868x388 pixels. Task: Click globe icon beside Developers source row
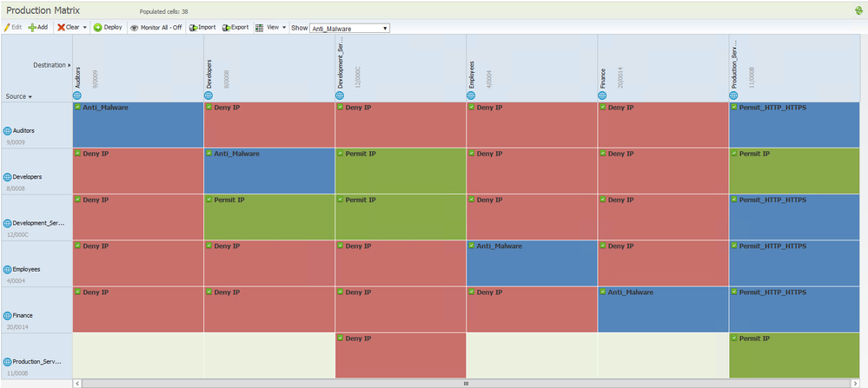(x=7, y=177)
